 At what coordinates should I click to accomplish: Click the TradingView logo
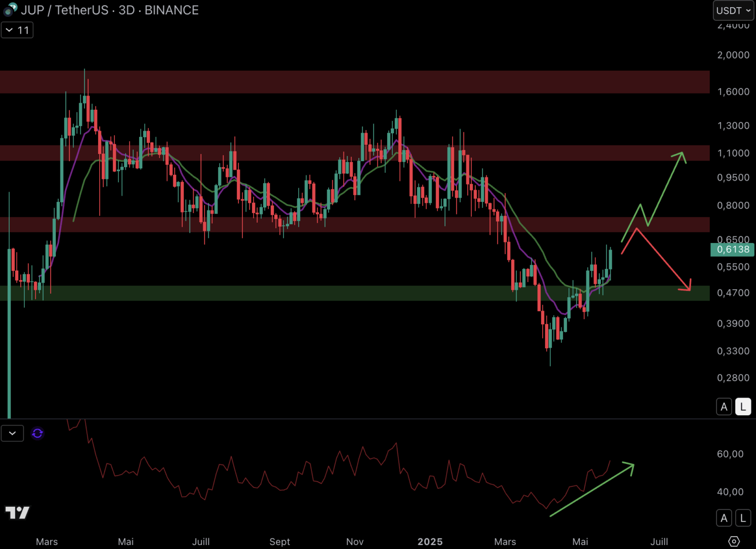17,512
